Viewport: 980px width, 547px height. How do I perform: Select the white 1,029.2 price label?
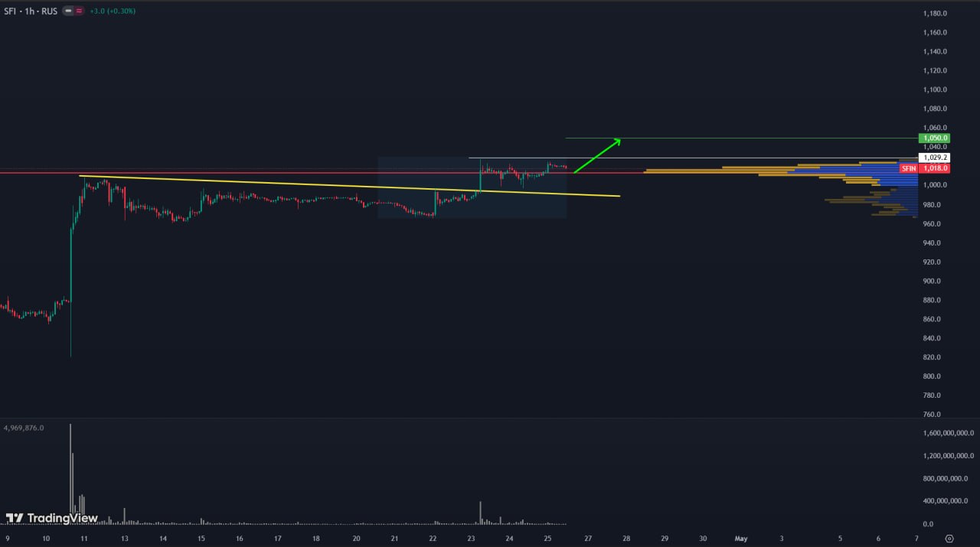click(x=934, y=157)
